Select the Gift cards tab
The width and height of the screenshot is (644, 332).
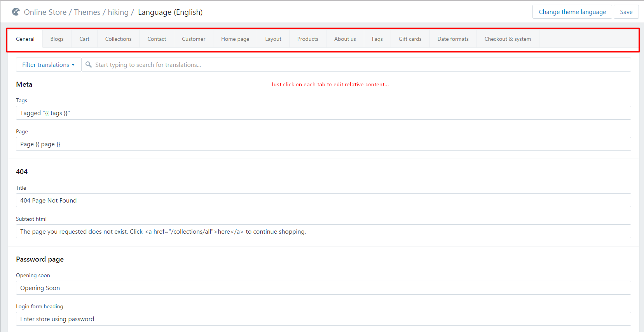pyautogui.click(x=410, y=39)
